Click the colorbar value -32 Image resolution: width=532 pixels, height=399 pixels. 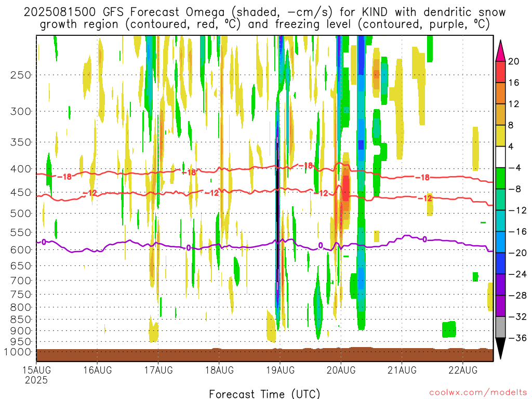click(x=517, y=317)
